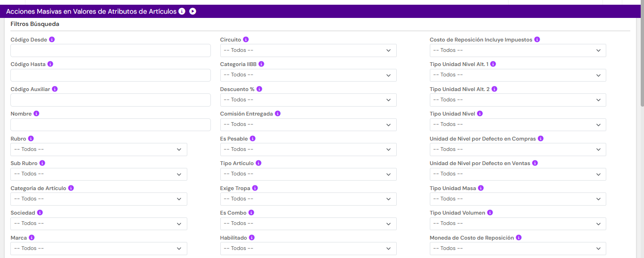Click the info icon beside Categoría de Artículo
The height and width of the screenshot is (258, 644).
point(71,188)
